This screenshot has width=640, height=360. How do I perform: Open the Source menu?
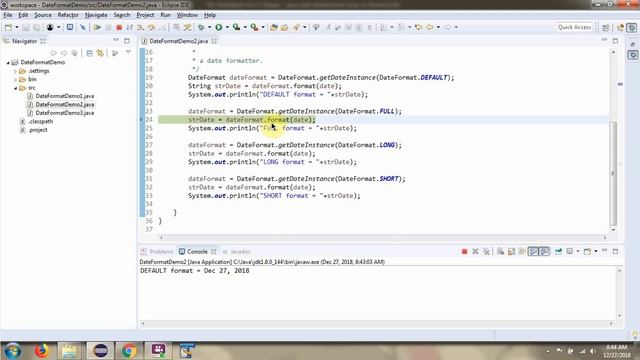pos(43,15)
